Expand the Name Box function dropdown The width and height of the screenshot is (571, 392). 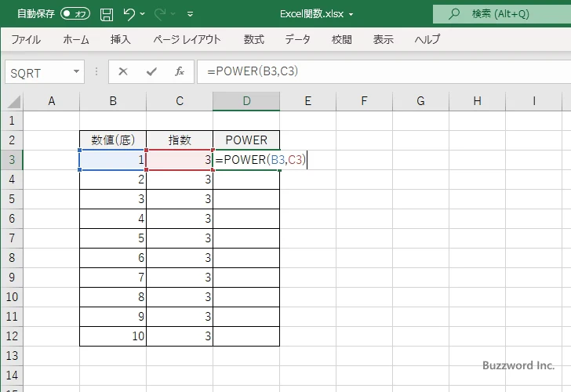[x=76, y=71]
